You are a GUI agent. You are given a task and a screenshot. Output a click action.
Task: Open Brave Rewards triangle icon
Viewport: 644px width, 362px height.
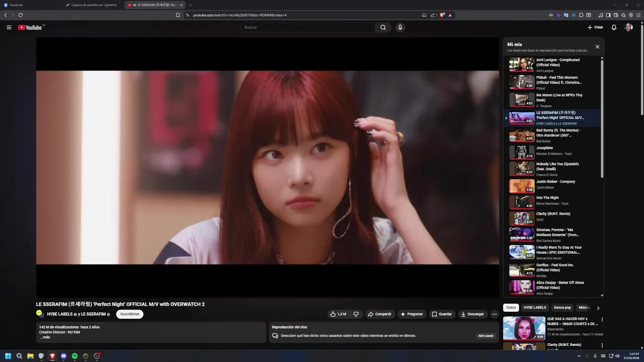[x=450, y=15]
